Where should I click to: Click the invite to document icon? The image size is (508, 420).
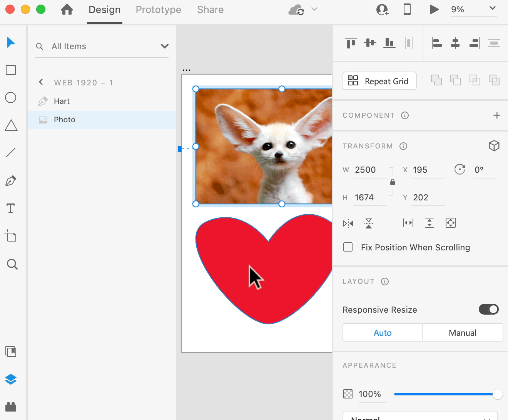tap(382, 9)
